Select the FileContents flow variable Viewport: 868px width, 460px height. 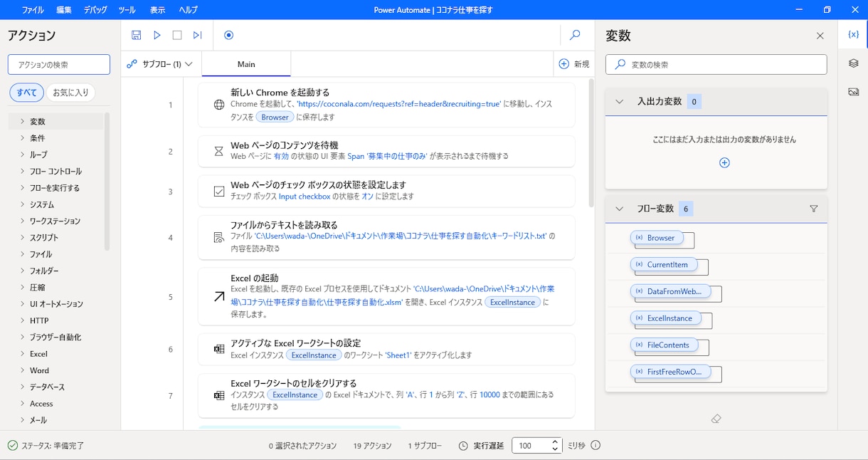coord(663,345)
